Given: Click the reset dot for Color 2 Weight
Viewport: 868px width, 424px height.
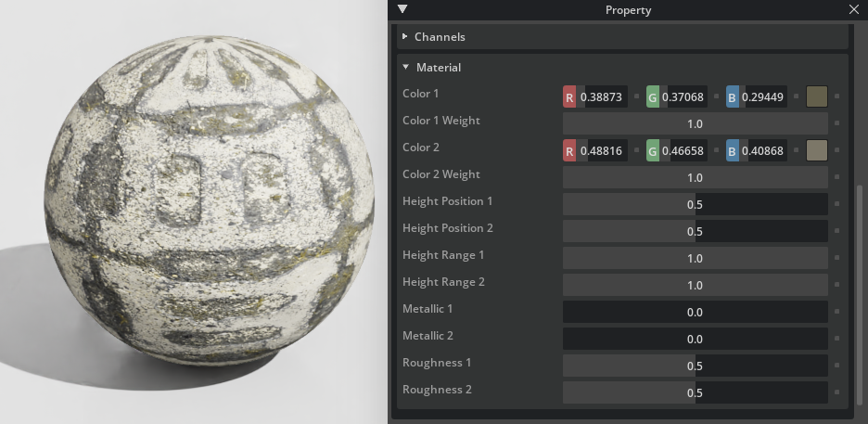Looking at the screenshot, I should 837,176.
